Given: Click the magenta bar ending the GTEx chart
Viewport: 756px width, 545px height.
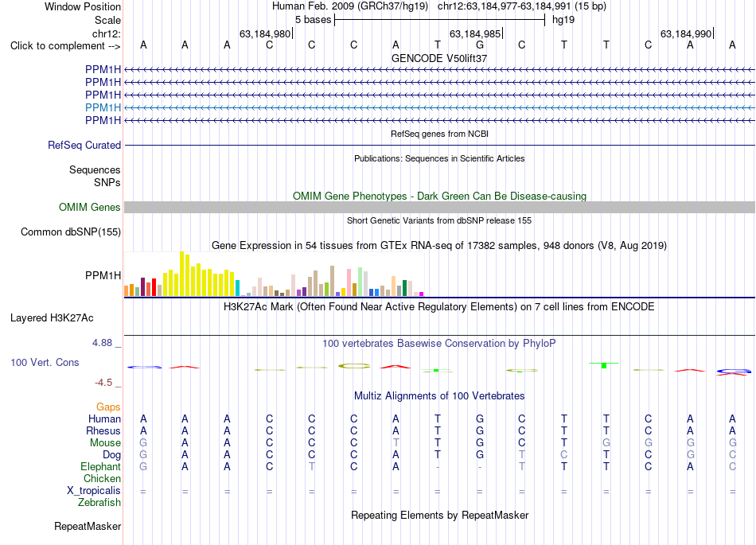Looking at the screenshot, I should pos(421,294).
